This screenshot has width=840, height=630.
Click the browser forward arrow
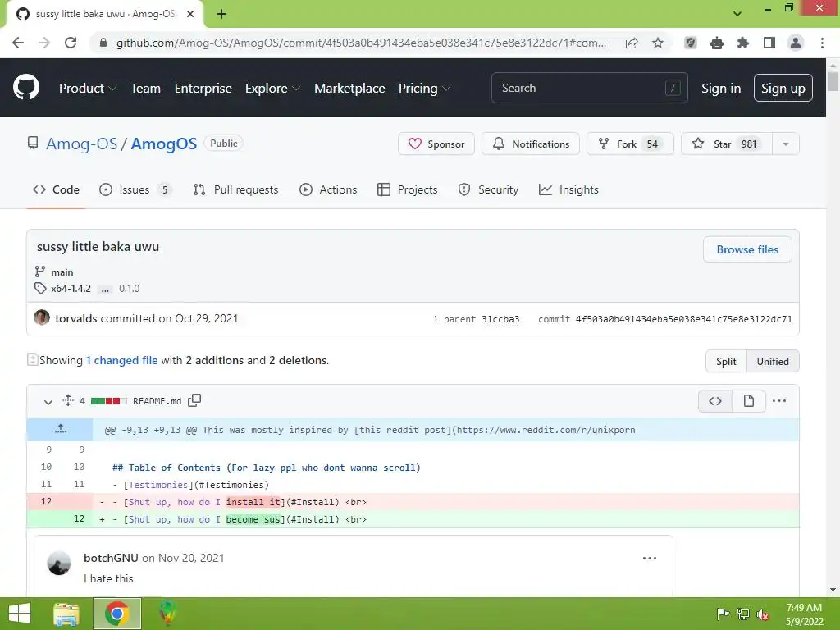pyautogui.click(x=44, y=43)
